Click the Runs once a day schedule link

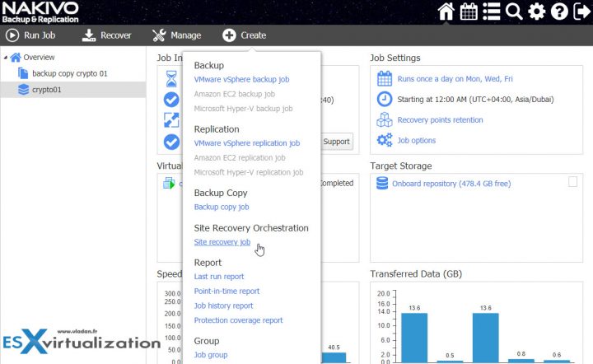[x=455, y=78]
